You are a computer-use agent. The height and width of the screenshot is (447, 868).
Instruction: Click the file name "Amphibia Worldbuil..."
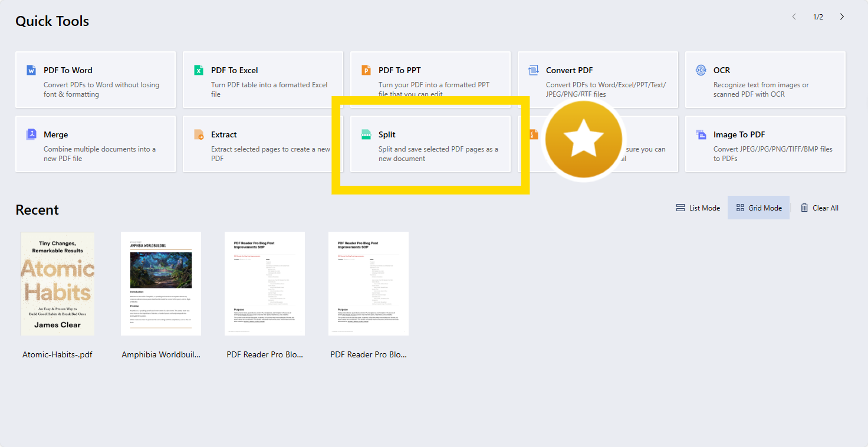click(161, 354)
